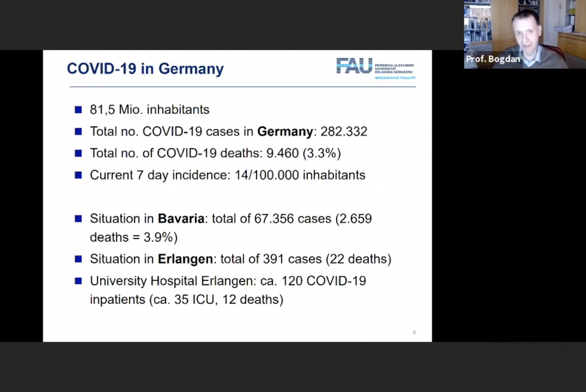Click the bullet by Current 7 day incidence
586x392 pixels.
(x=78, y=175)
